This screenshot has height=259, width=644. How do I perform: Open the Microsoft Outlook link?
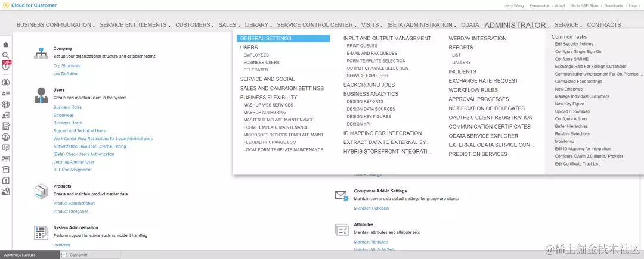coord(371,208)
